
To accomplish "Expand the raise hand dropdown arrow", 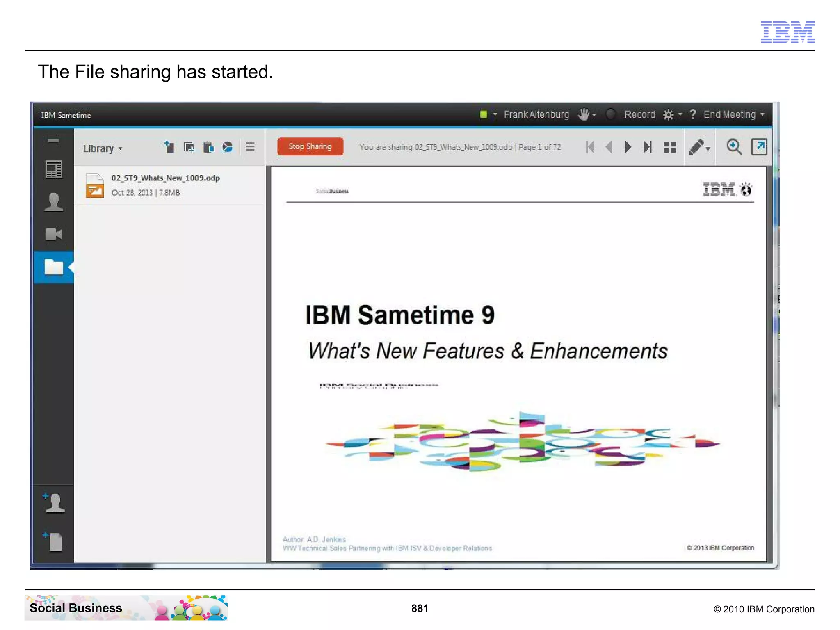I will [x=594, y=115].
